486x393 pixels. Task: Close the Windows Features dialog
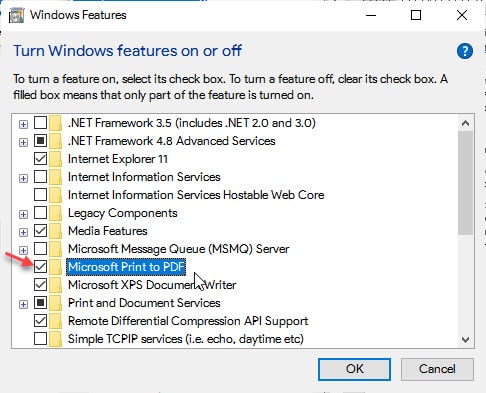(462, 15)
